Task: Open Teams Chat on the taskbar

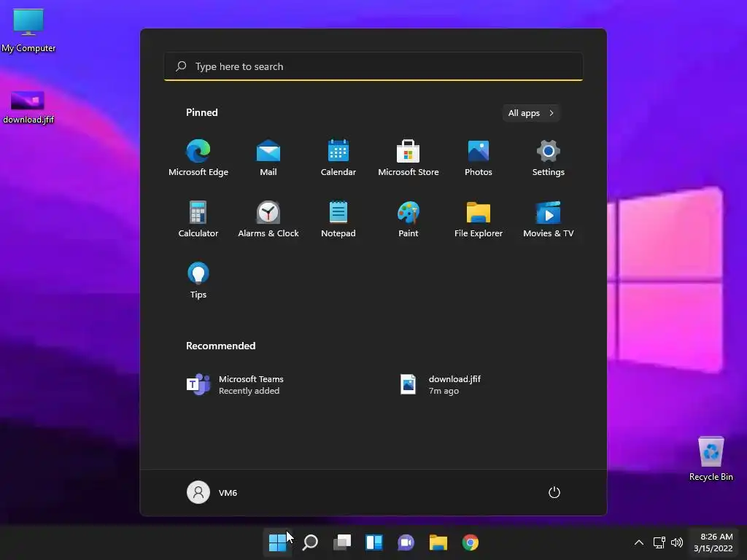Action: [x=406, y=542]
